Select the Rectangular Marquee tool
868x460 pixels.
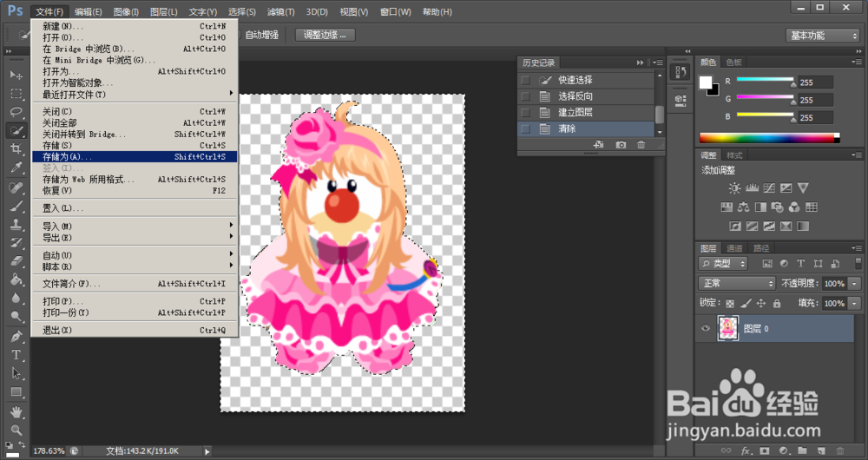(x=16, y=94)
